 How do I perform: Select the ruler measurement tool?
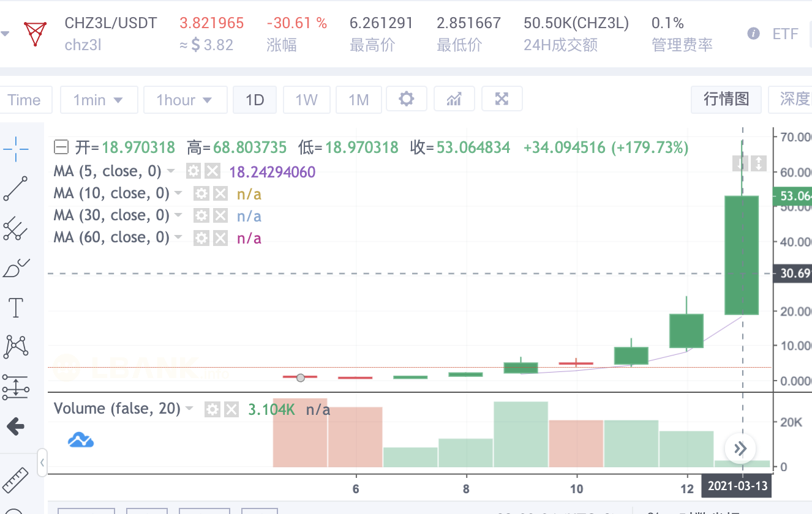tap(15, 479)
